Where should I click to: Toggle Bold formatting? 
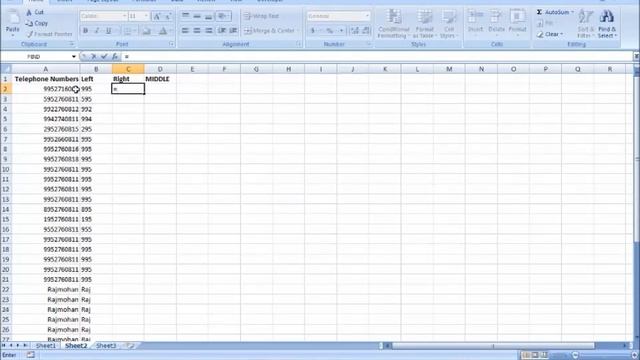click(x=85, y=31)
